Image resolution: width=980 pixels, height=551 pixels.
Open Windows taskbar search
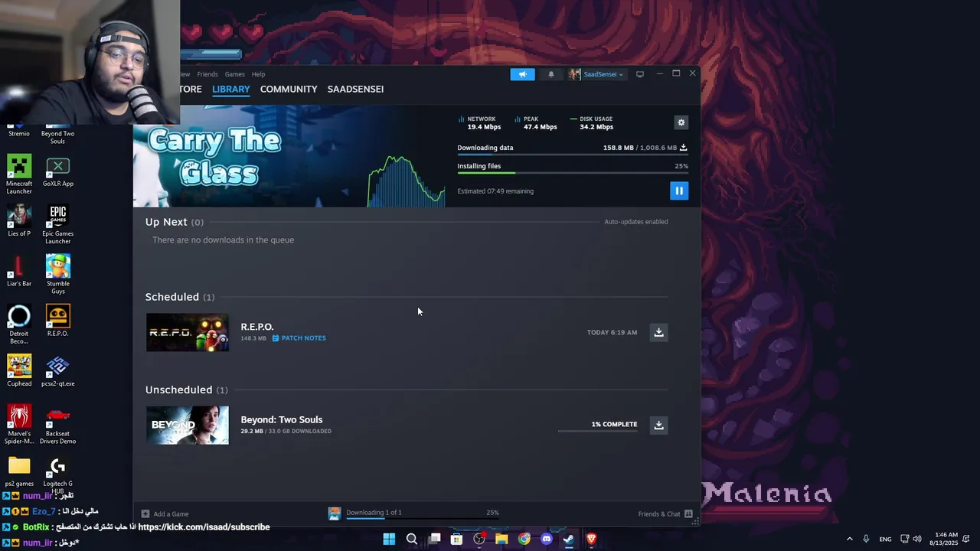tap(411, 539)
